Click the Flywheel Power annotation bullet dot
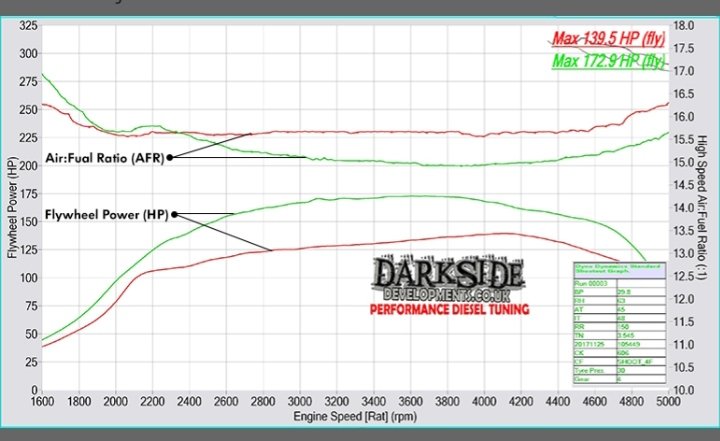 point(174,214)
